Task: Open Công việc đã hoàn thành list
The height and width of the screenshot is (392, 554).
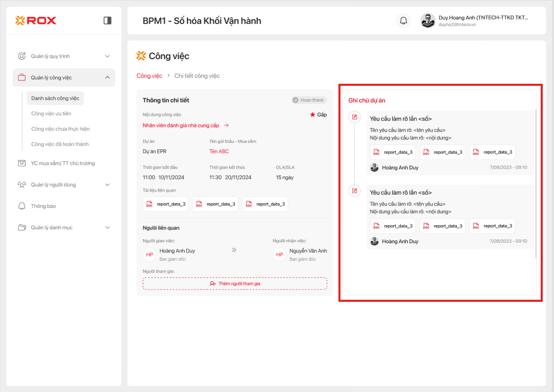Action: (60, 144)
